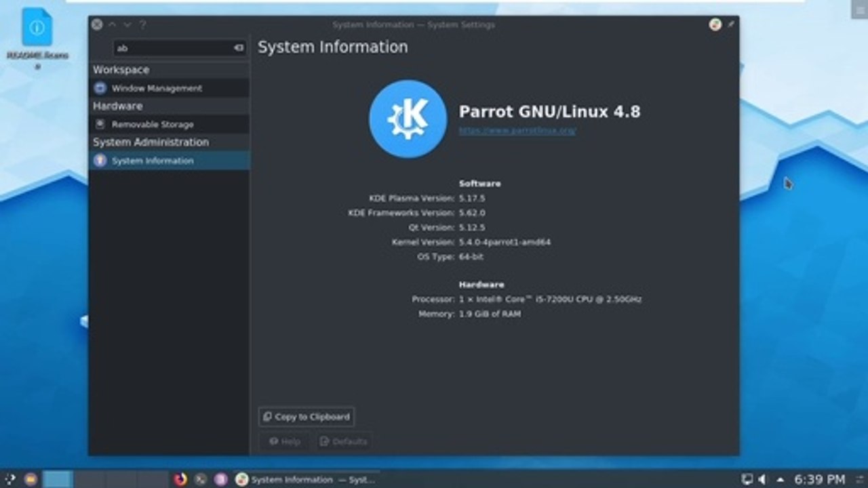Close the System Settings window
This screenshot has width=868, height=488.
tap(97, 24)
